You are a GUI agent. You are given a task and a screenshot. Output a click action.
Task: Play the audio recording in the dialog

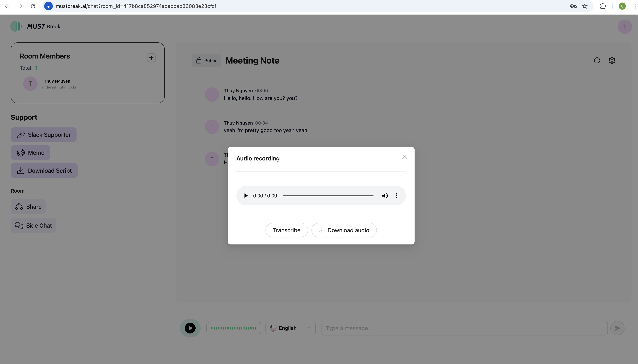pos(246,196)
